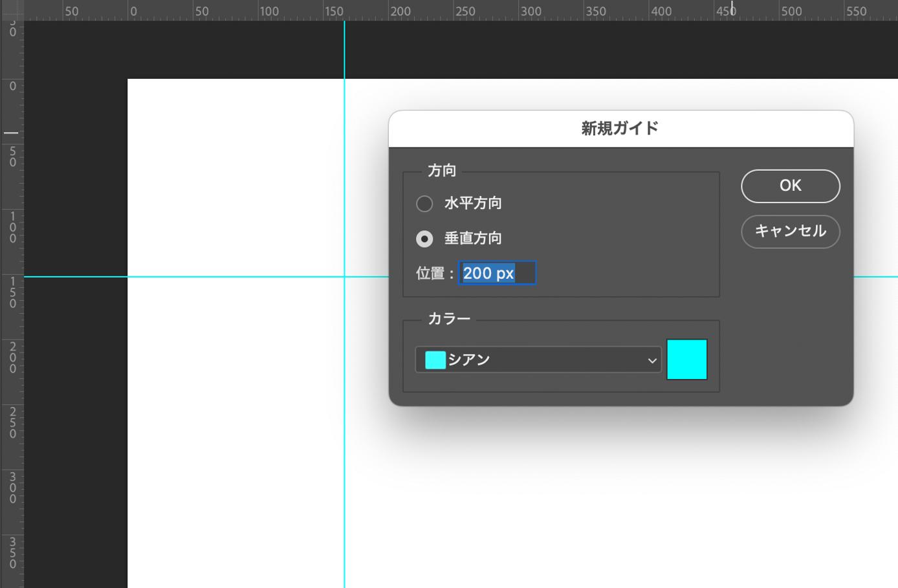Click the キャンセル button
898x588 pixels.
pyautogui.click(x=791, y=232)
